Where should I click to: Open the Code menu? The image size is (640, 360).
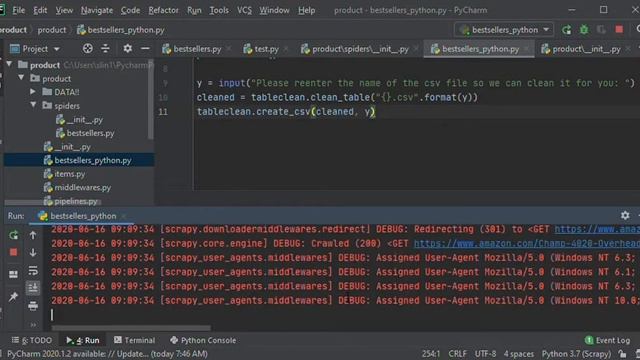coord(130,10)
